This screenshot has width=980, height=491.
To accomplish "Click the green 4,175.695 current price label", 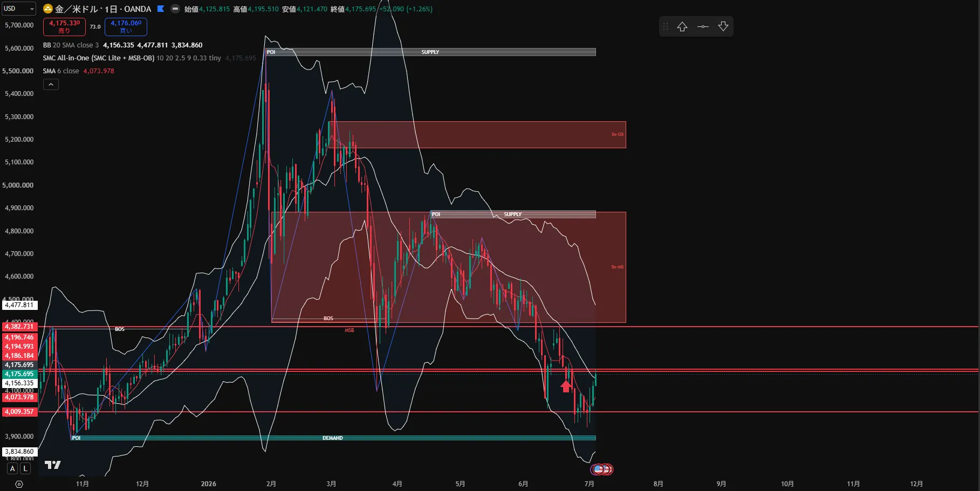I will click(x=19, y=374).
